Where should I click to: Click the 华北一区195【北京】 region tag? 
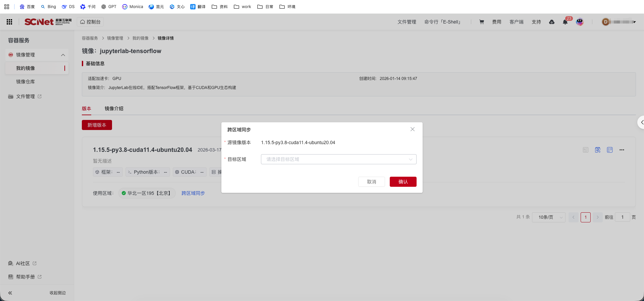click(x=147, y=193)
